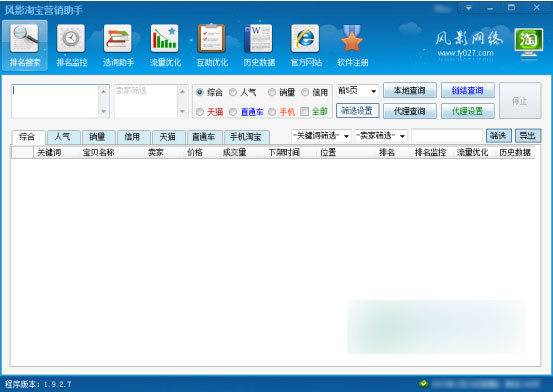
Task: Open the 选词助手 books icon
Action: [x=118, y=38]
